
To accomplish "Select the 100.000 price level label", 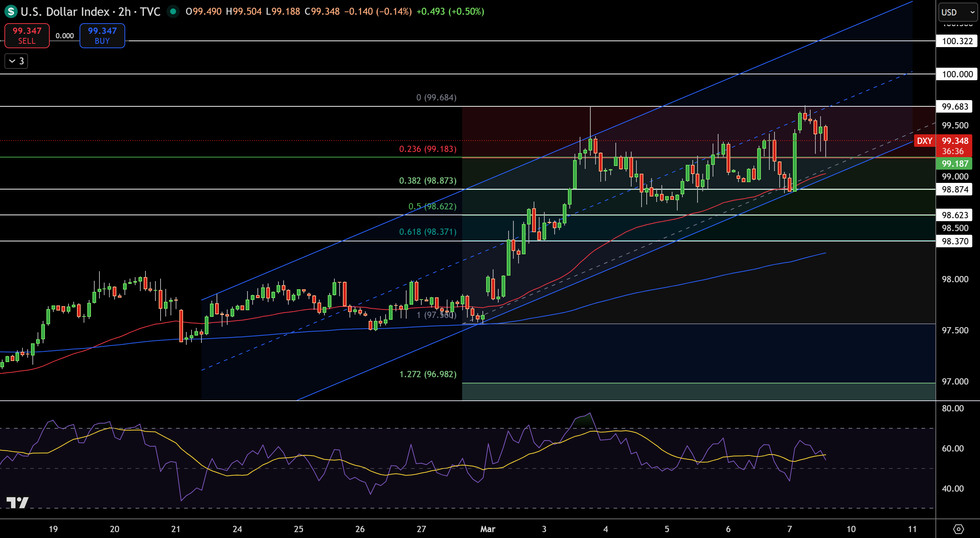I will (957, 74).
